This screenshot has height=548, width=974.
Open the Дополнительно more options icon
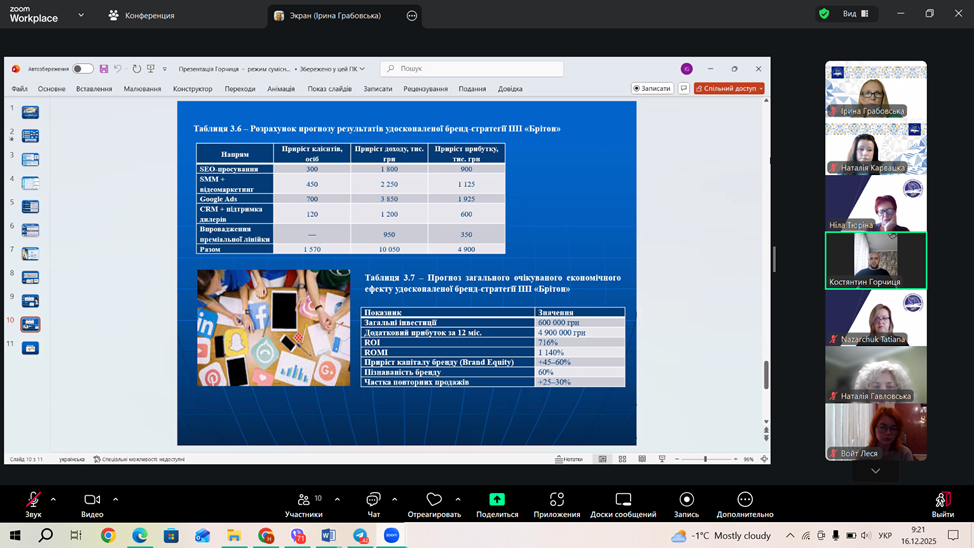[x=744, y=499]
